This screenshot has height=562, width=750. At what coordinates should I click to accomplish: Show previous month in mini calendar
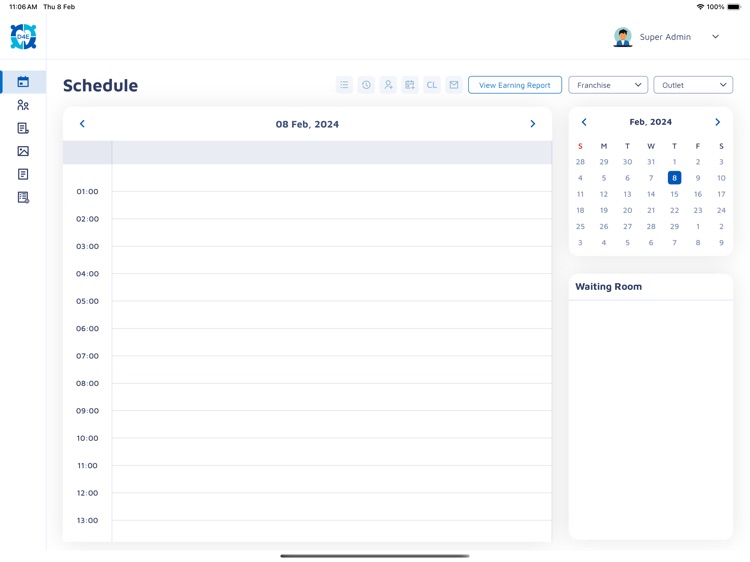[x=584, y=122]
